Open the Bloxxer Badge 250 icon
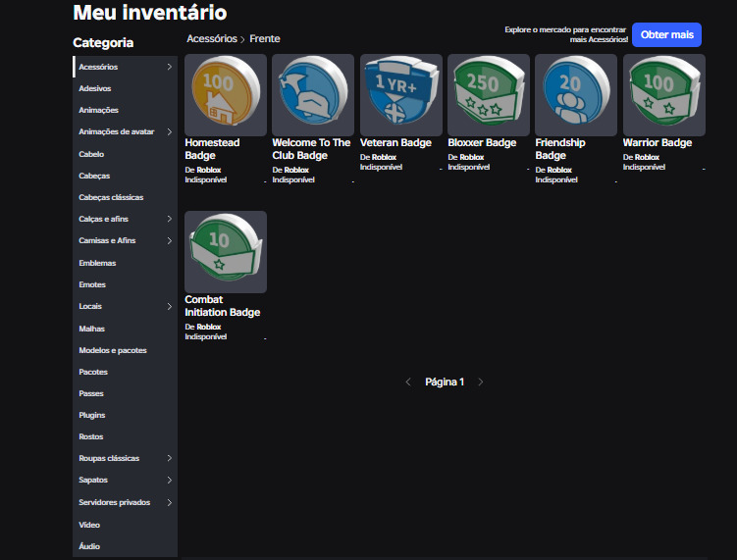The image size is (737, 560). pos(488,95)
